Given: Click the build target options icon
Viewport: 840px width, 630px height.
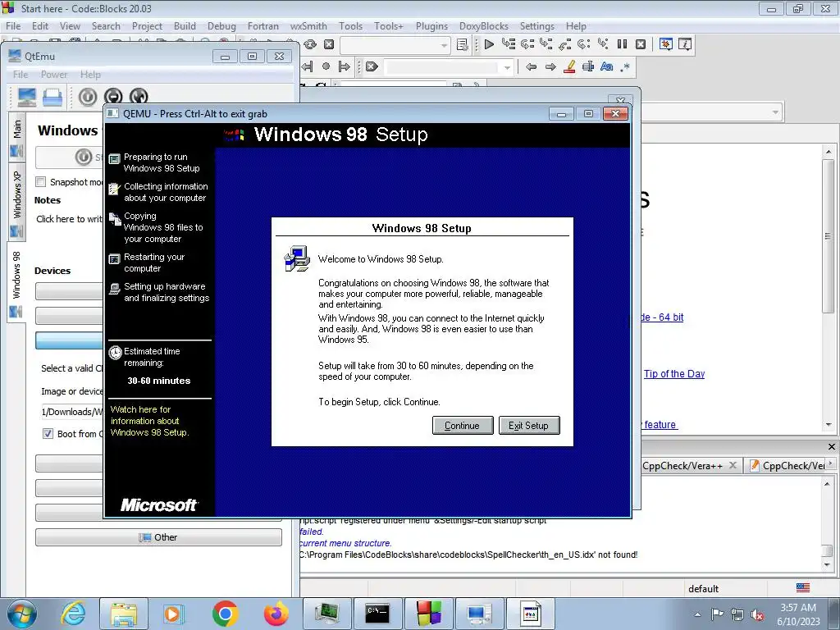Looking at the screenshot, I should click(x=463, y=44).
